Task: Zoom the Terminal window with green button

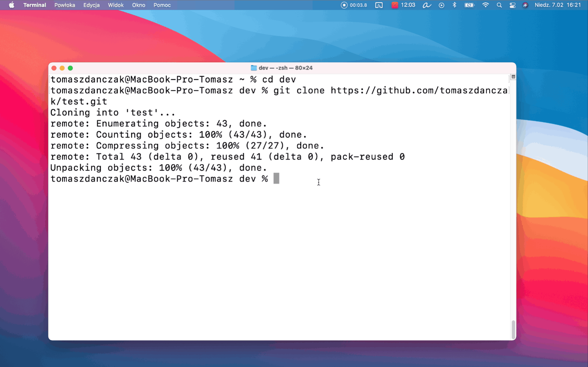Action: (x=70, y=68)
